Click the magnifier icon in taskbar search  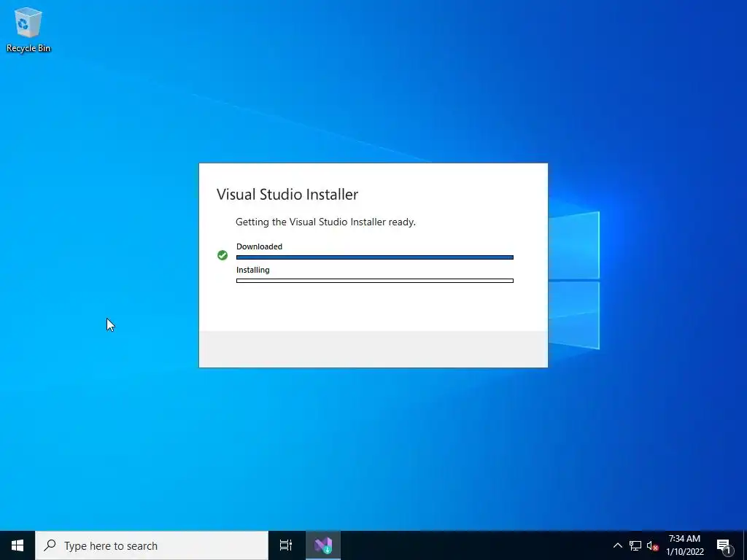coord(50,545)
